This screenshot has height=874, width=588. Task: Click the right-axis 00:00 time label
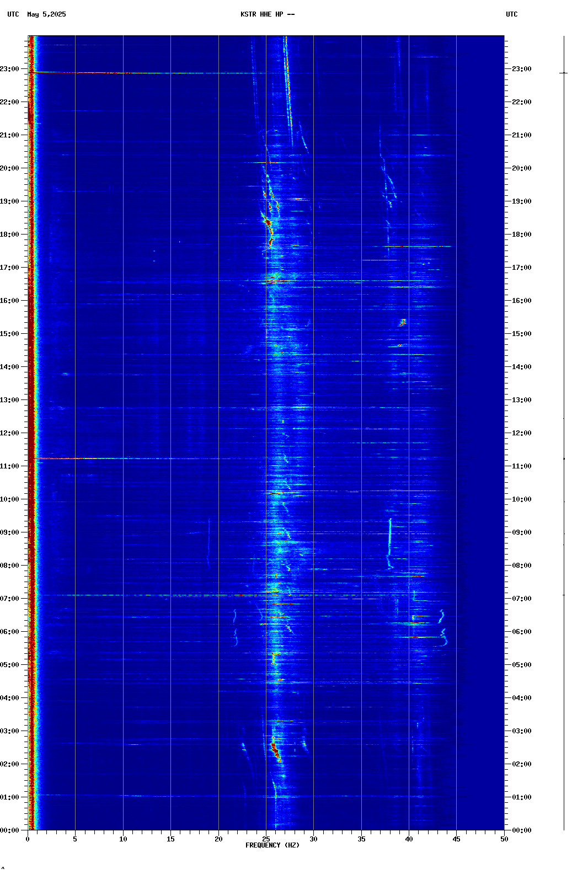click(x=522, y=830)
